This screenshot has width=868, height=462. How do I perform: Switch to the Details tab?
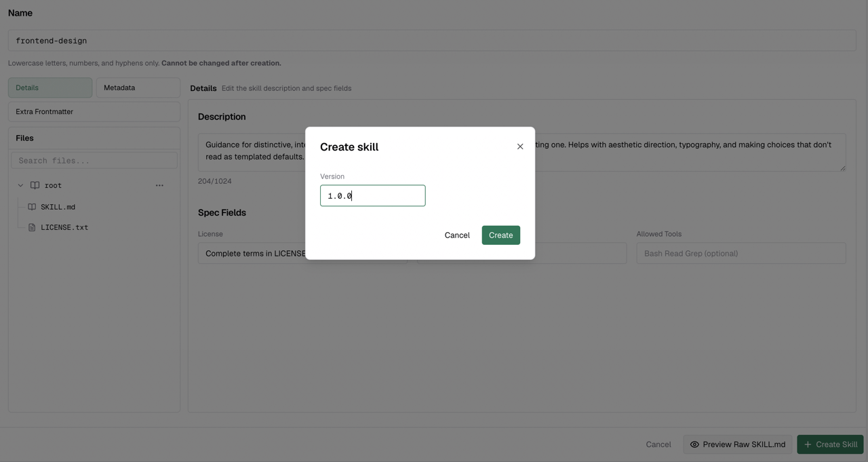click(x=50, y=88)
